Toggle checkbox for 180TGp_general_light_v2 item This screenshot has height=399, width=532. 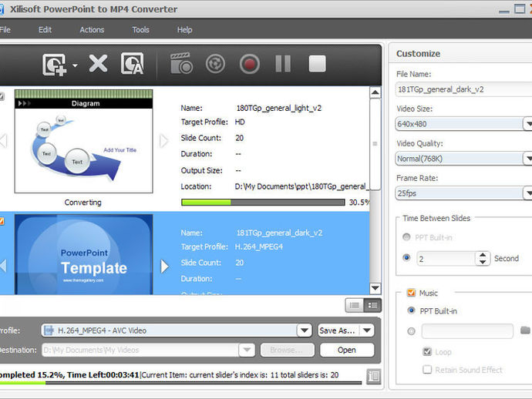pos(2,96)
